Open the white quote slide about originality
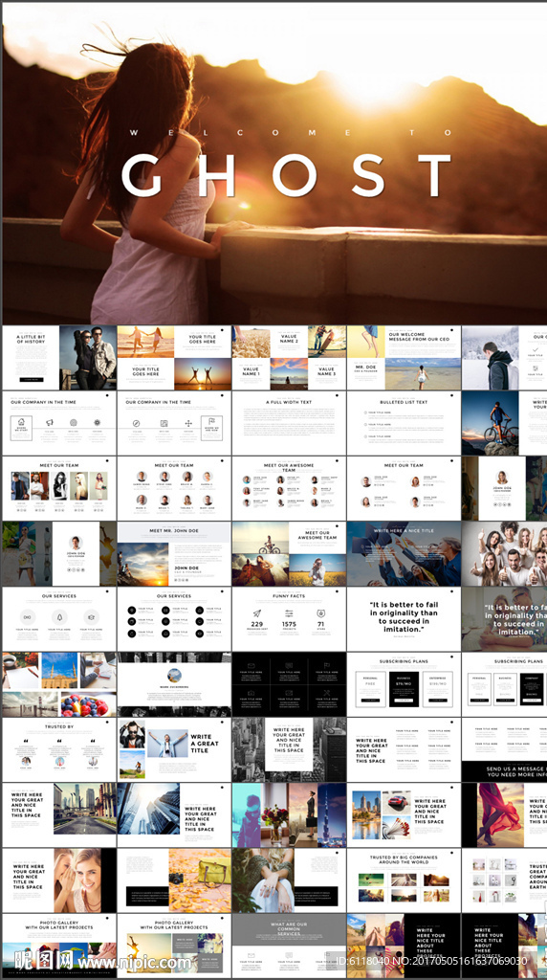This screenshot has width=547, height=980. point(404,619)
